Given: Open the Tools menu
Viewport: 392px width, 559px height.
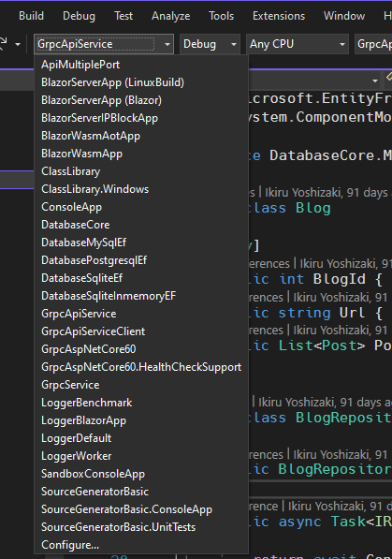Looking at the screenshot, I should (222, 16).
